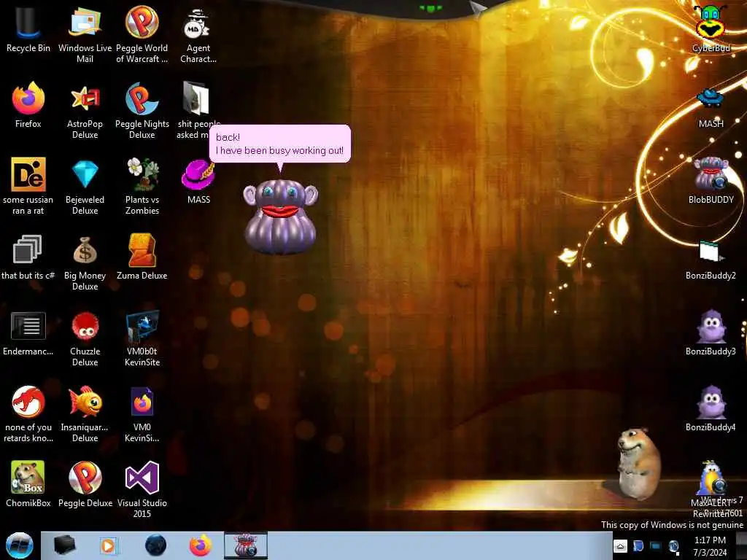Select BonziBuddy3 desktop icon
Viewport: 747px width, 560px height.
tap(711, 332)
